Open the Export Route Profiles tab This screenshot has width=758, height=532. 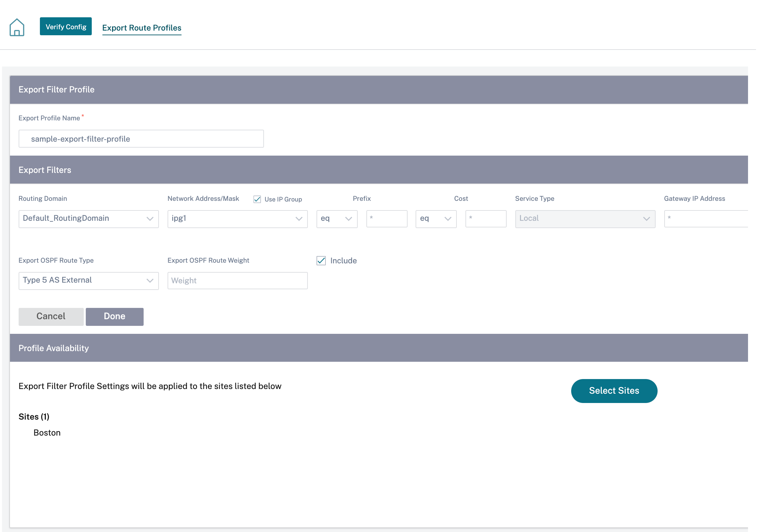pos(142,28)
